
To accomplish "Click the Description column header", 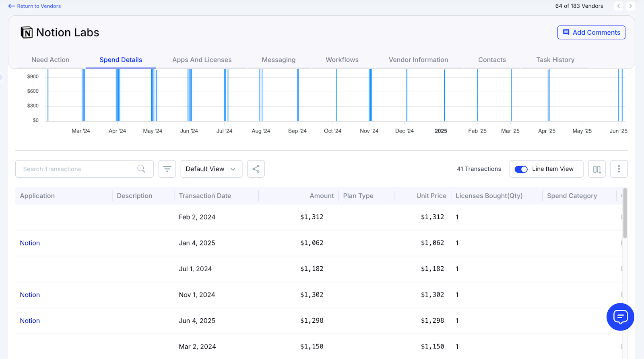I will 134,196.
